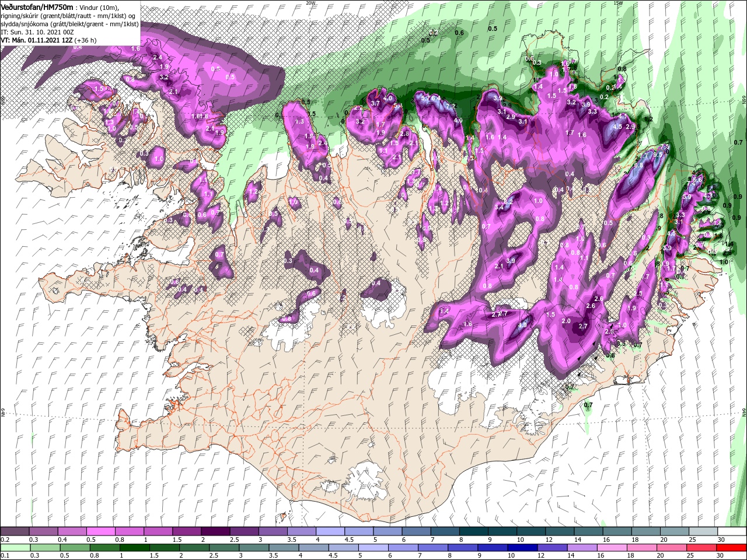
Task: Pick upper legend swatch starting at 0.2
Action: 15,531
